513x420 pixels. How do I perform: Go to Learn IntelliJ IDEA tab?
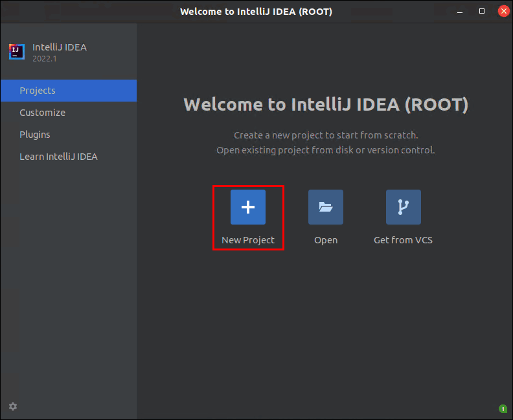pyautogui.click(x=69, y=157)
